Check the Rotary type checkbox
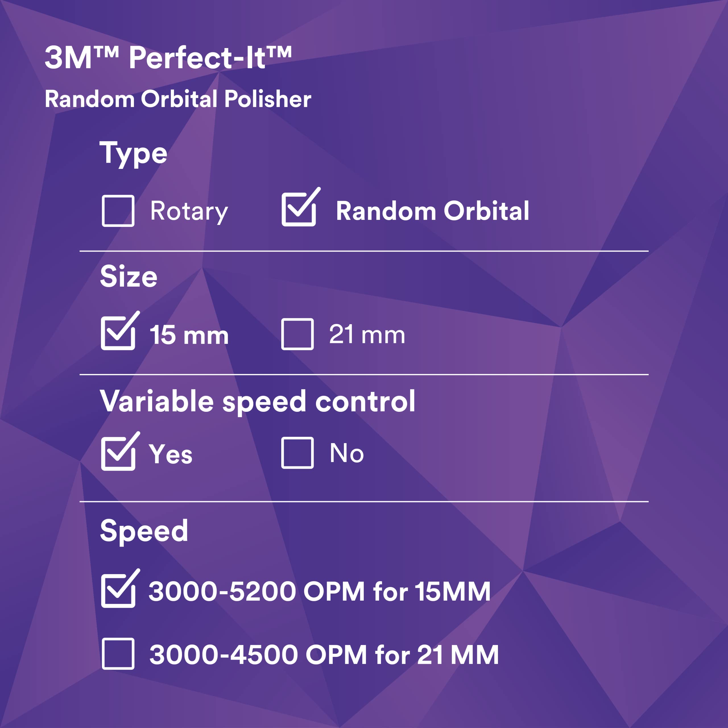This screenshot has height=728, width=728. [x=118, y=211]
